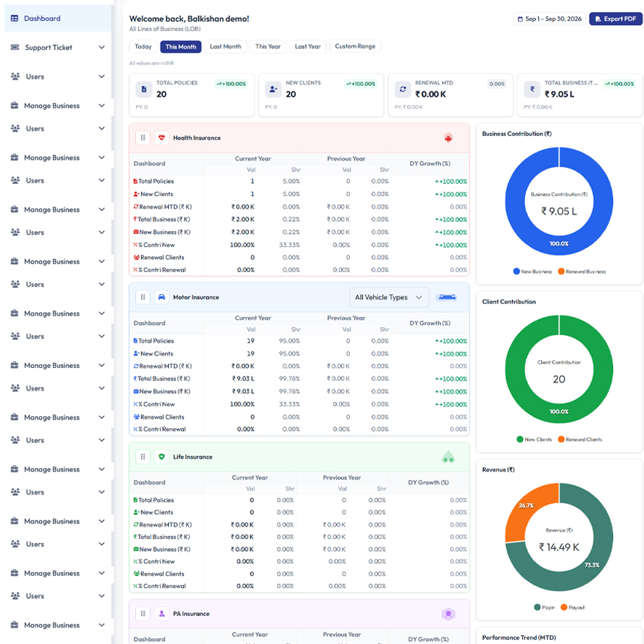Screen dimensions: 644x644
Task: Toggle the Renewal Business legend entry
Action: point(582,271)
